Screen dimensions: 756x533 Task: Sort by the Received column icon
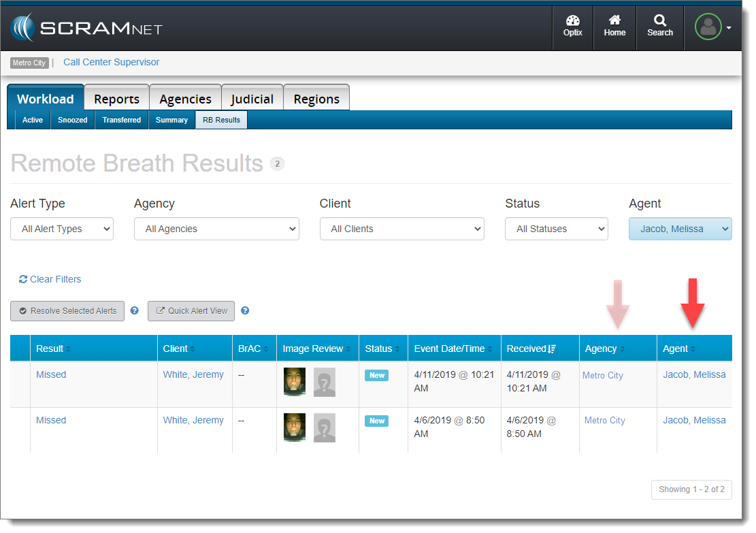click(x=552, y=349)
